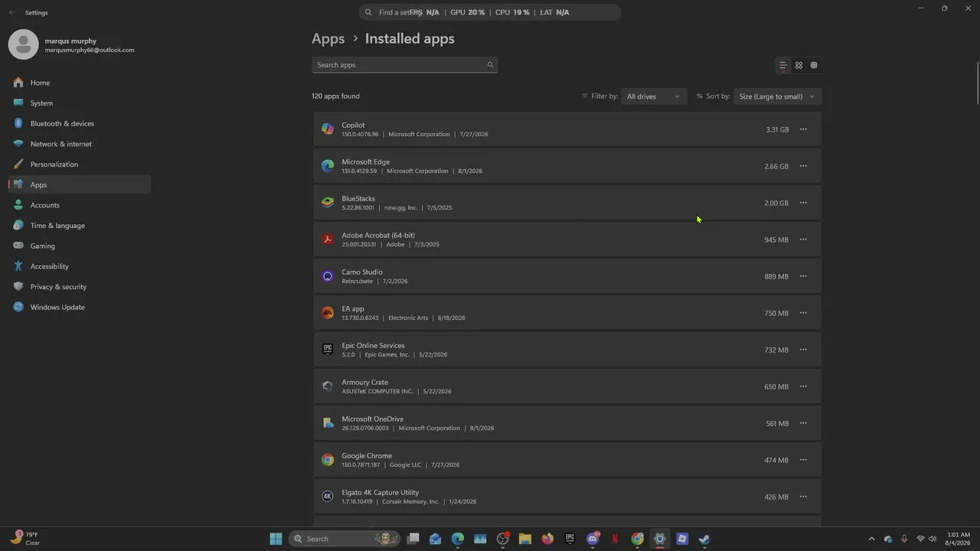Open Accounts settings page
The height and width of the screenshot is (551, 980).
80,205
